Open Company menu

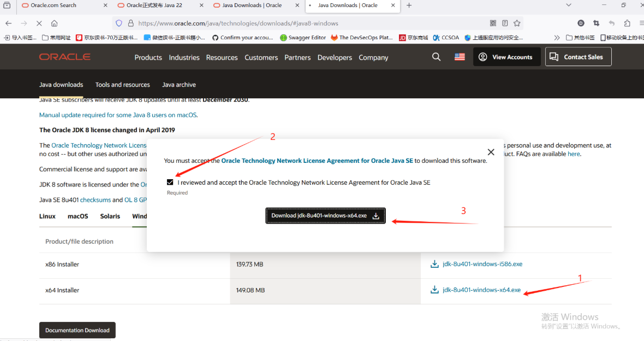(373, 57)
